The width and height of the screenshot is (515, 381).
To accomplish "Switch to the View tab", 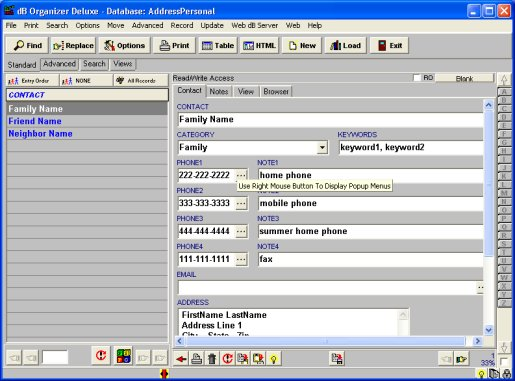I will point(246,91).
